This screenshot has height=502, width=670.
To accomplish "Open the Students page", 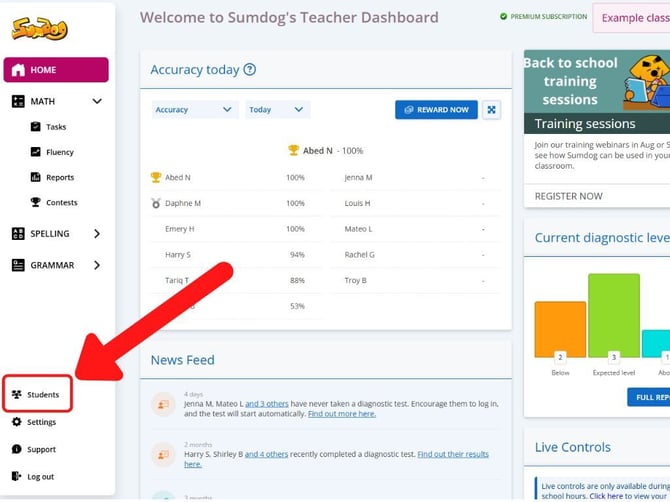I will pyautogui.click(x=37, y=394).
